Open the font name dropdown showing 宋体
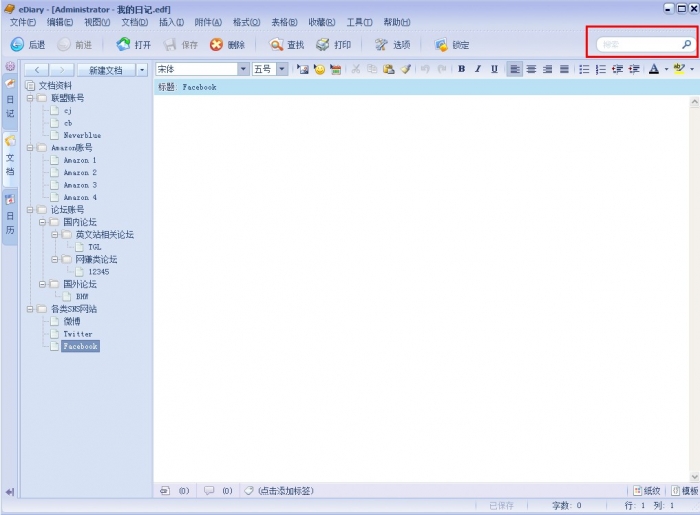The height and width of the screenshot is (515, 700). (243, 69)
